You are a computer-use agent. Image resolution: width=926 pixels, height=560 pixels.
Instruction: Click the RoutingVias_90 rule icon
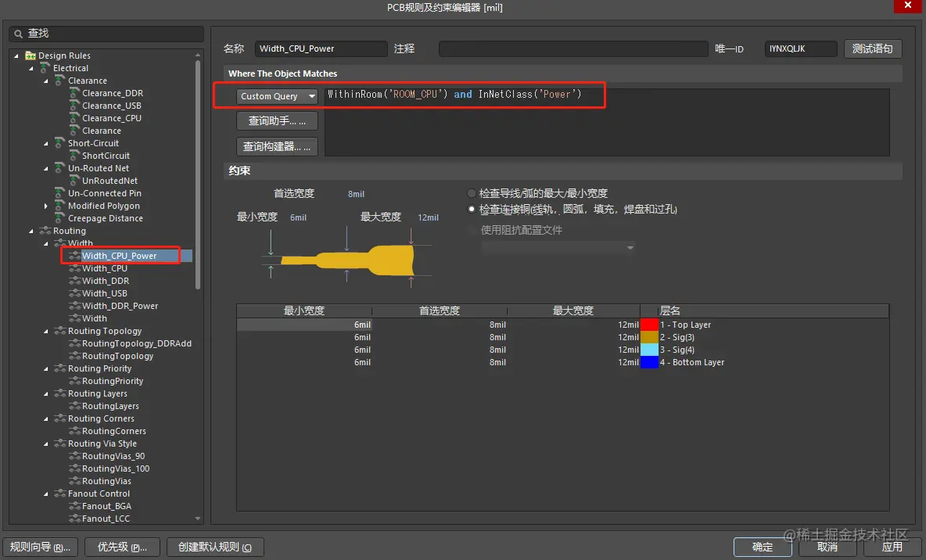74,456
